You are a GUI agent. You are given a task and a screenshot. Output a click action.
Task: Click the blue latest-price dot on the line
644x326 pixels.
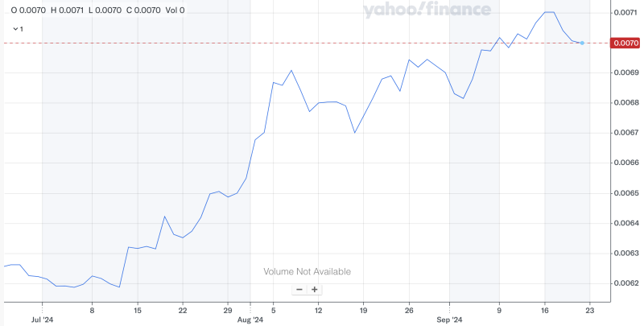[582, 43]
